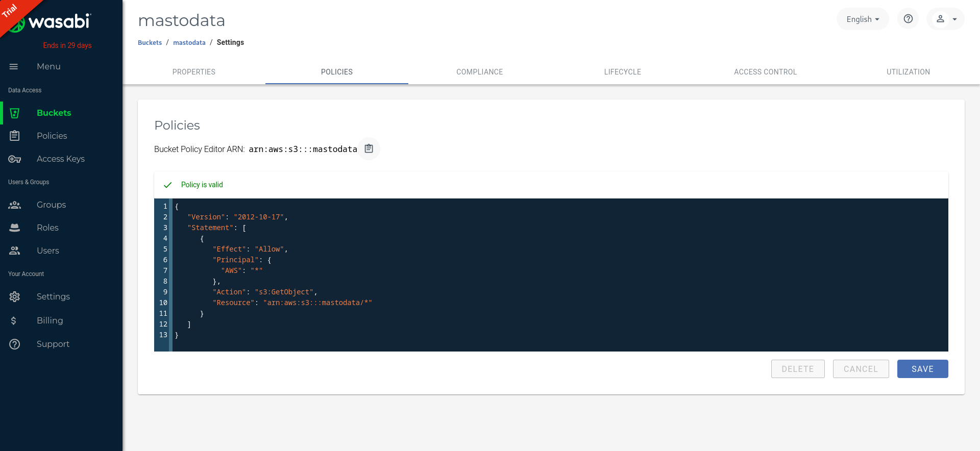Follow the Buckets breadcrumb link
The width and height of the screenshot is (980, 451).
pyautogui.click(x=150, y=43)
